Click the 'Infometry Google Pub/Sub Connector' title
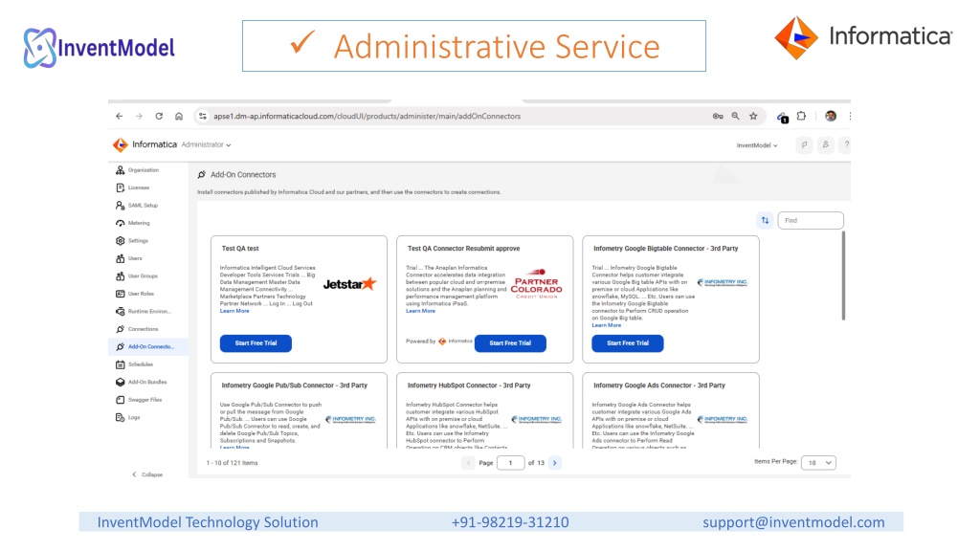980x551 pixels. pos(295,386)
